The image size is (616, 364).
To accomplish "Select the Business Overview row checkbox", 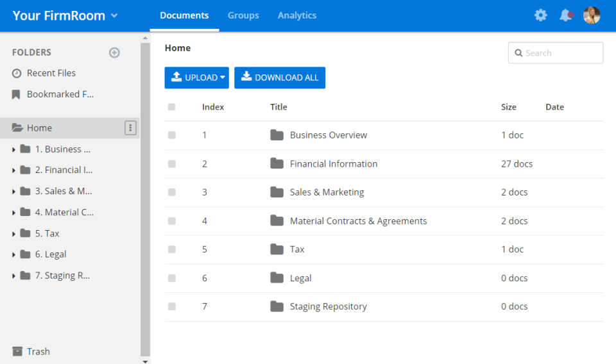I will tap(171, 135).
